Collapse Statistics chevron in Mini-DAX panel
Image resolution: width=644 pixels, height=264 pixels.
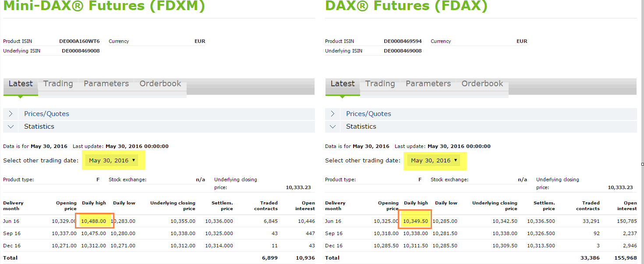[x=11, y=127]
